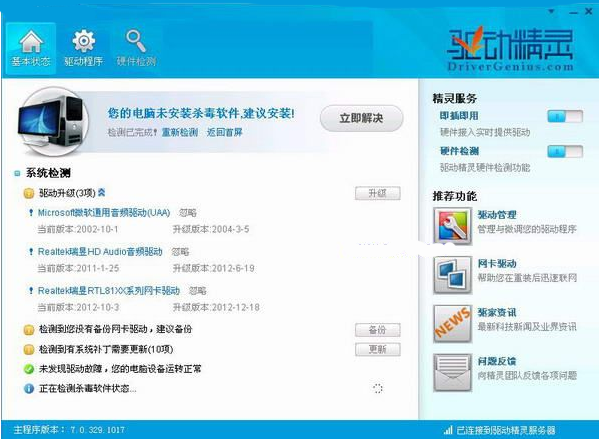Click the 升级 button for driver upgrades
The height and width of the screenshot is (440, 599).
377,193
